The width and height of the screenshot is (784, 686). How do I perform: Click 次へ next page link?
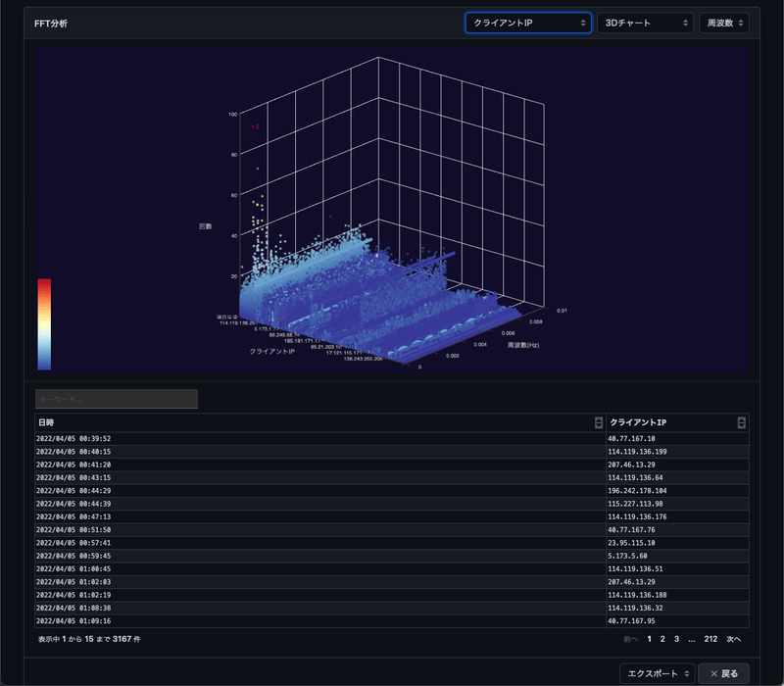tap(733, 639)
